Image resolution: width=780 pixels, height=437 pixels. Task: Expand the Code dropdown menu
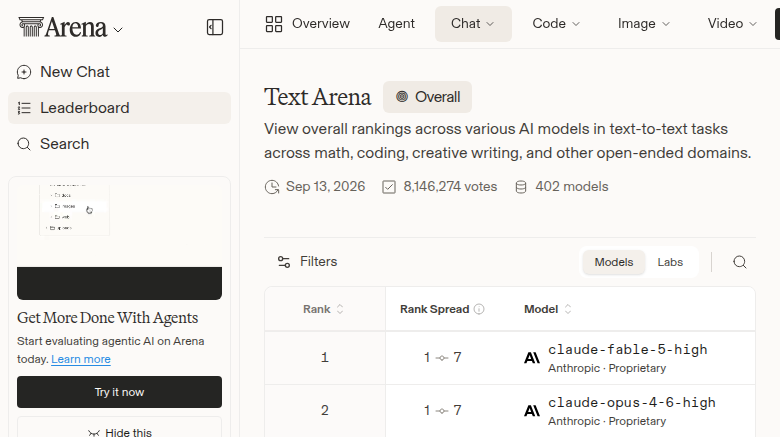[556, 24]
